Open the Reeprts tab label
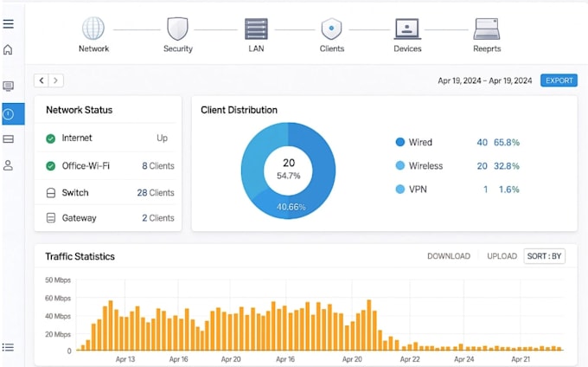The height and width of the screenshot is (367, 588). coord(487,48)
